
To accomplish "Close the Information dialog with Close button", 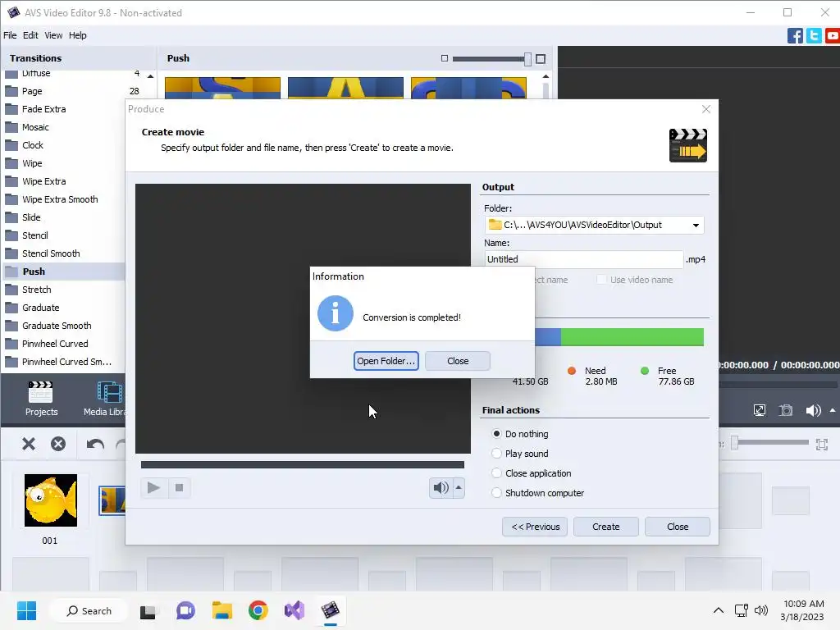I will coord(458,361).
